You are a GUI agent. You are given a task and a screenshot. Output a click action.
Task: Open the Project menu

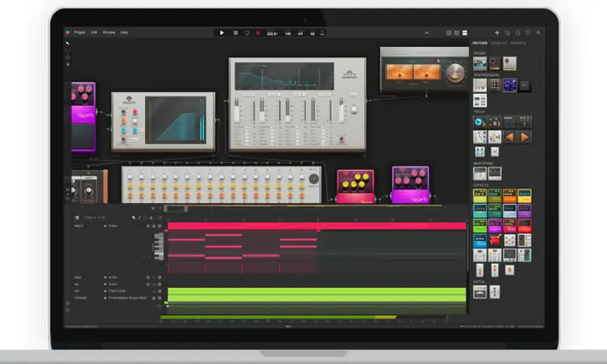point(79,32)
